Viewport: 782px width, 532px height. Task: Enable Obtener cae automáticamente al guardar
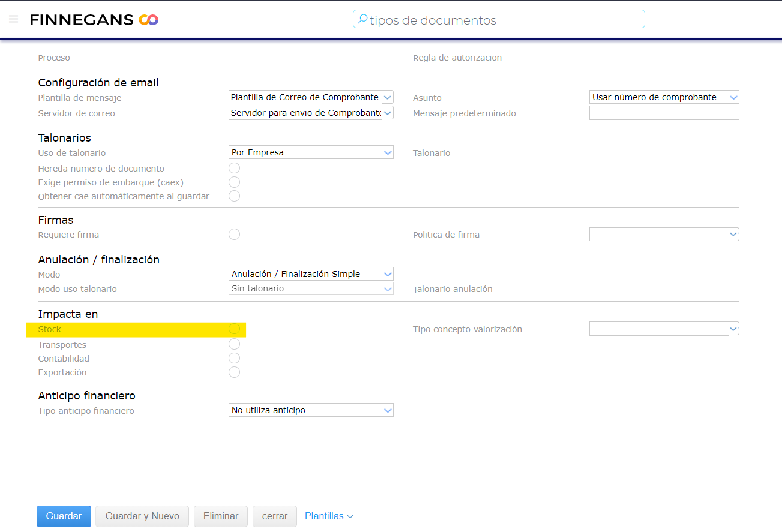(234, 196)
